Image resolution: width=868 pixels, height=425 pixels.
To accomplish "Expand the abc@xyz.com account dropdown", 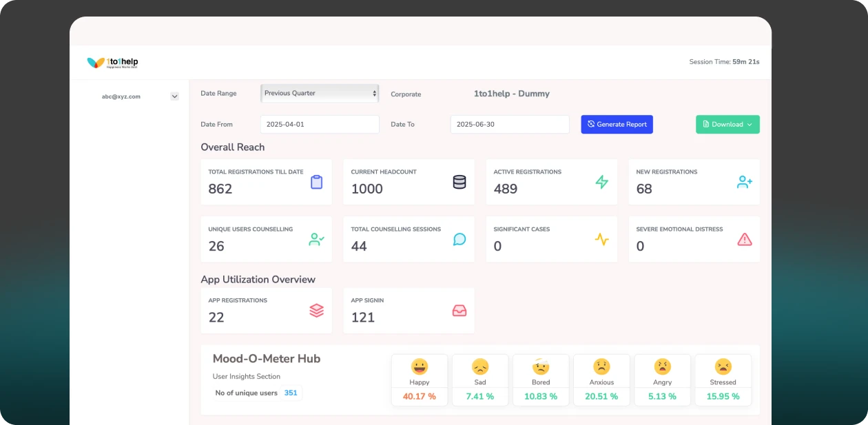I will click(174, 96).
